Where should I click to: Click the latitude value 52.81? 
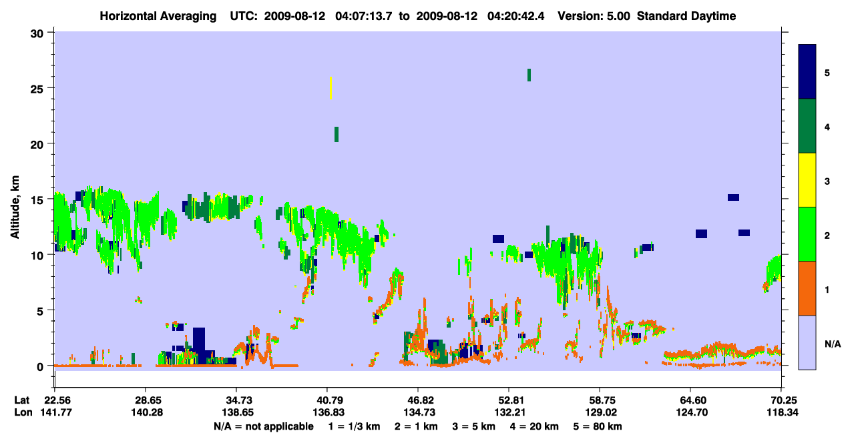tap(509, 400)
